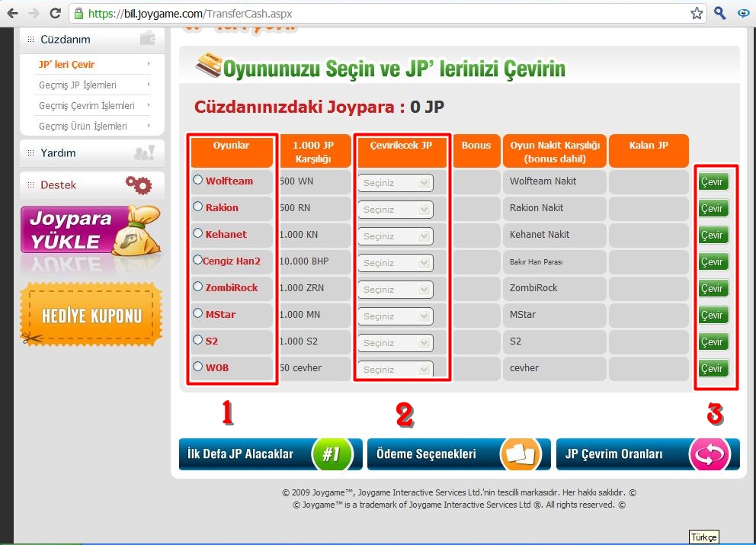Bookmark page with the star icon
756x545 pixels.
tap(697, 13)
